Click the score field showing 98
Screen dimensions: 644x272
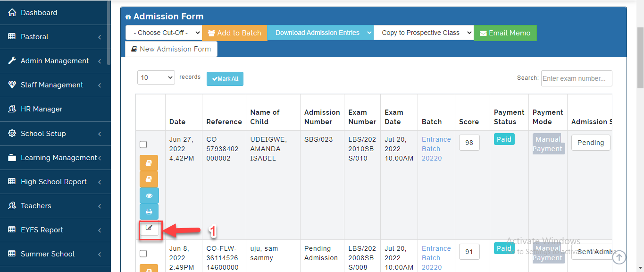coord(469,143)
